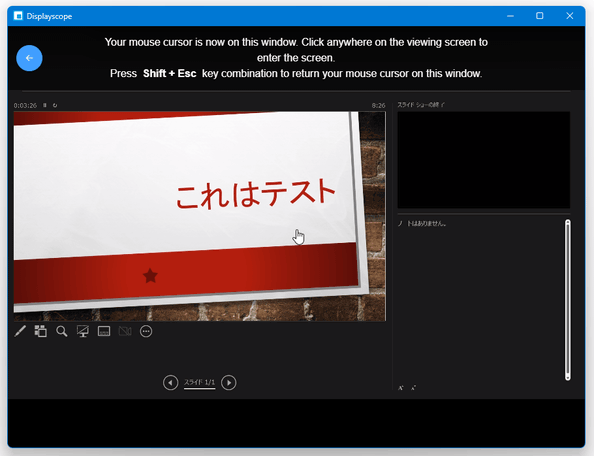Screen dimensions: 594x456
Task: Click the 0:03:26 elapsed timer
Action: point(25,105)
